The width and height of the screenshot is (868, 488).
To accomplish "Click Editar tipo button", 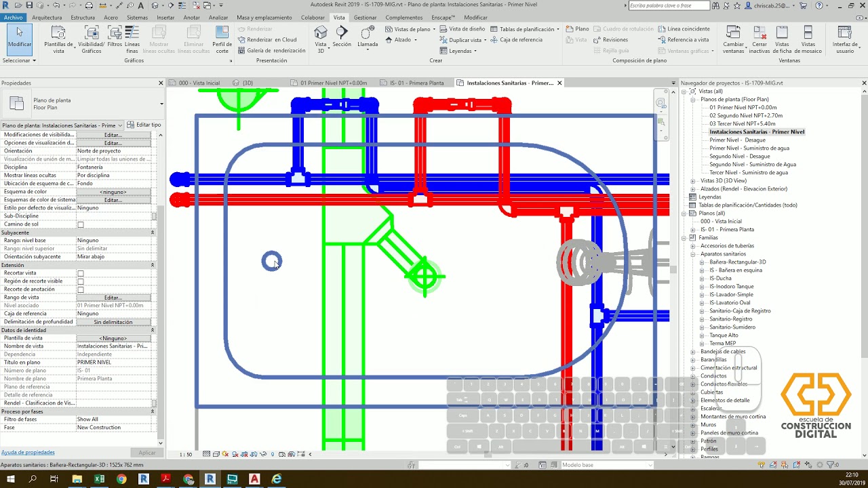I will pyautogui.click(x=144, y=125).
